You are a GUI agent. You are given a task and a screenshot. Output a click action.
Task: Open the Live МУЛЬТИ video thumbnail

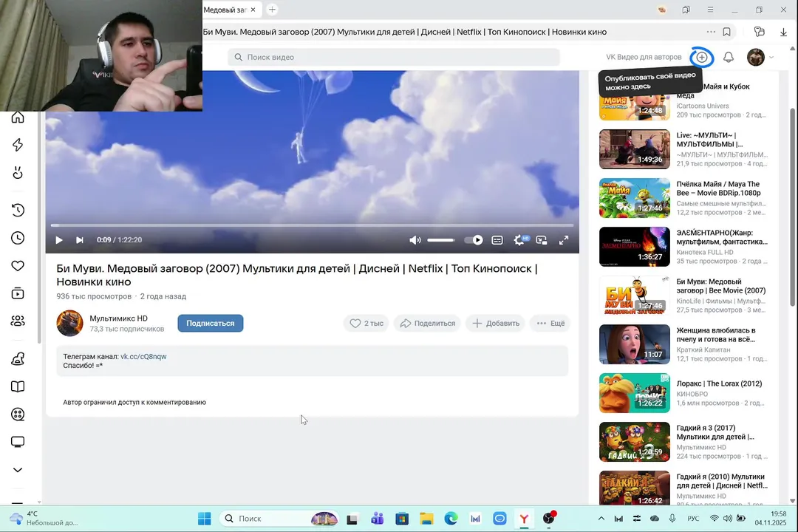point(635,149)
